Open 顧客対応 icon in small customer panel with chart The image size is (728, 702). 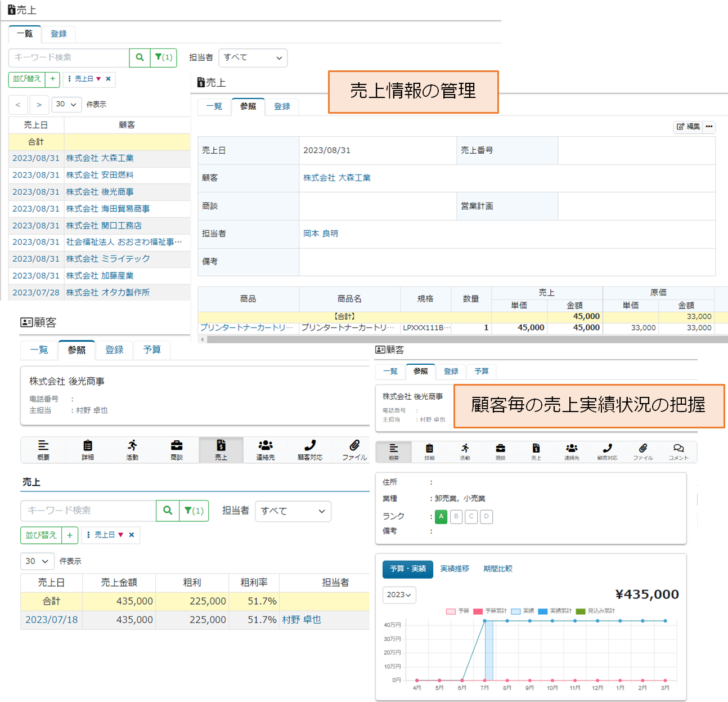[x=607, y=451]
